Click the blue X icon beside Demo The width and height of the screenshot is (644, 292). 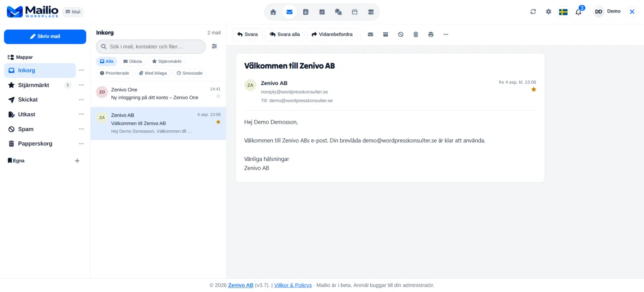632,12
